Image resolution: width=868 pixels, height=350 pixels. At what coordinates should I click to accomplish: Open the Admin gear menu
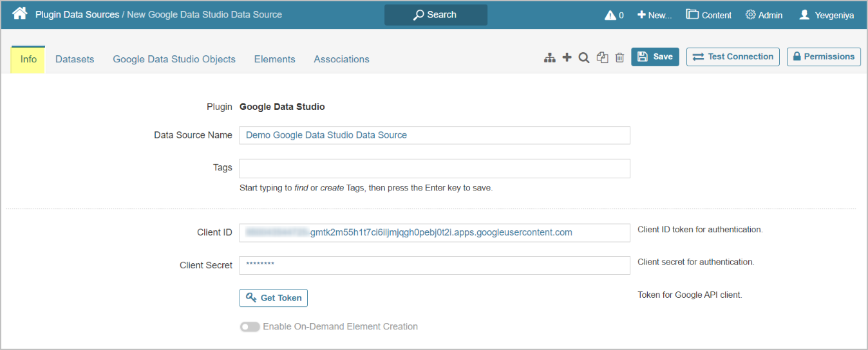point(764,15)
